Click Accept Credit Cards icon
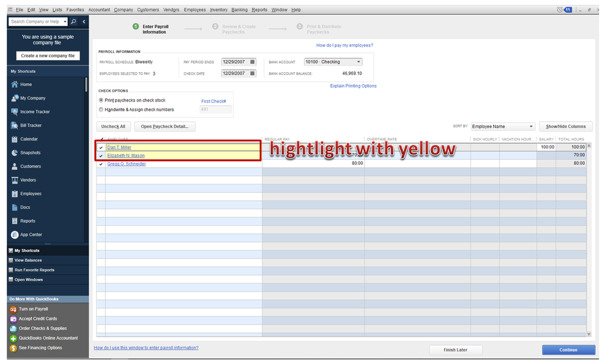 click(x=13, y=319)
